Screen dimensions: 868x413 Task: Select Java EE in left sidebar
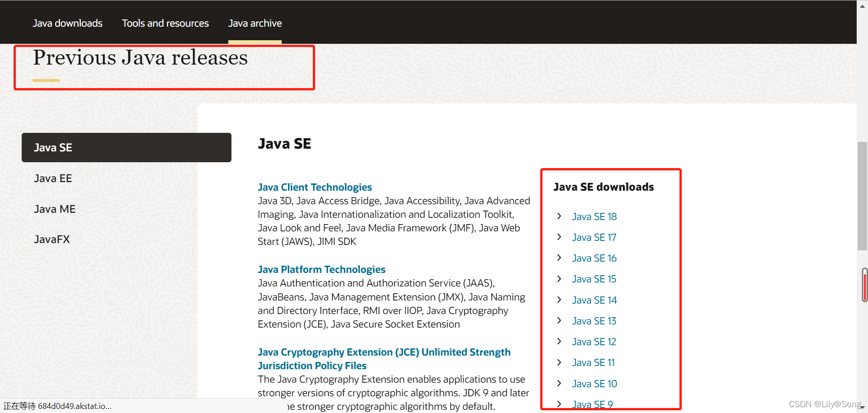click(53, 178)
